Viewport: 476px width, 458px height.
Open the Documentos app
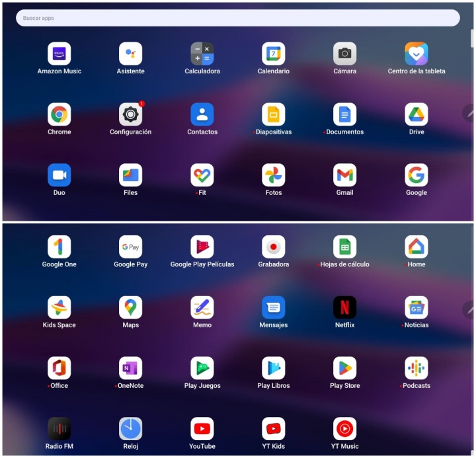(345, 114)
